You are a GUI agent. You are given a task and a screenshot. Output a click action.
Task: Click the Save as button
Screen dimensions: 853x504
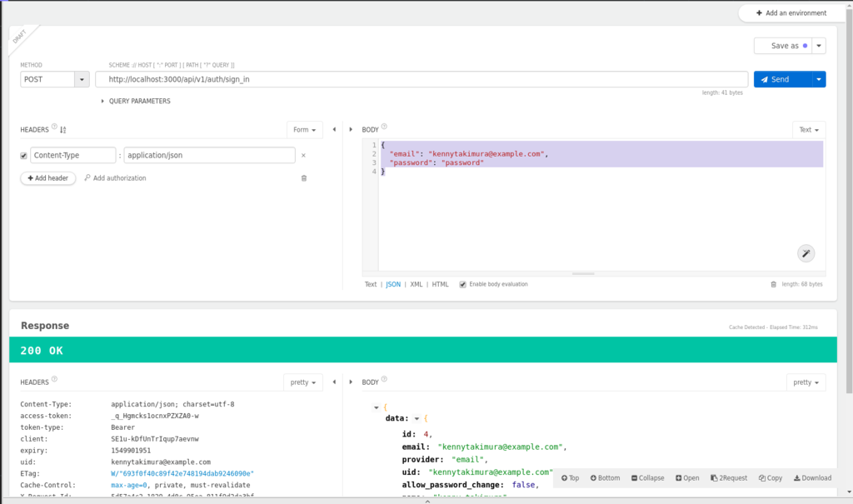point(783,46)
